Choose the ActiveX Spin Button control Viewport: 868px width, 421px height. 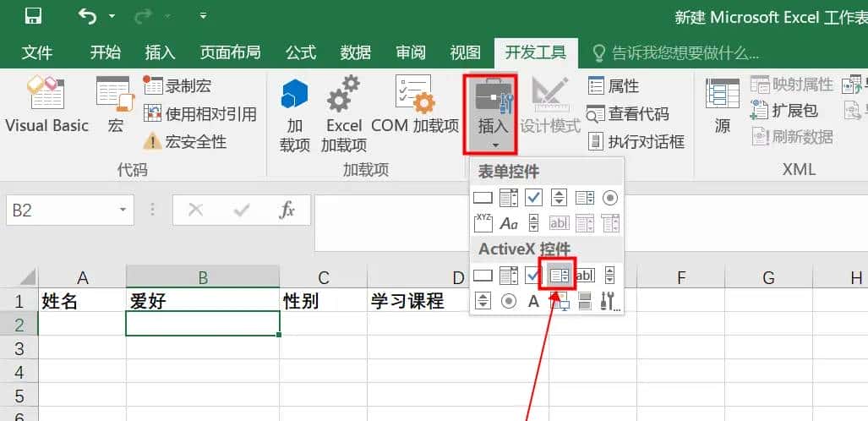point(483,301)
